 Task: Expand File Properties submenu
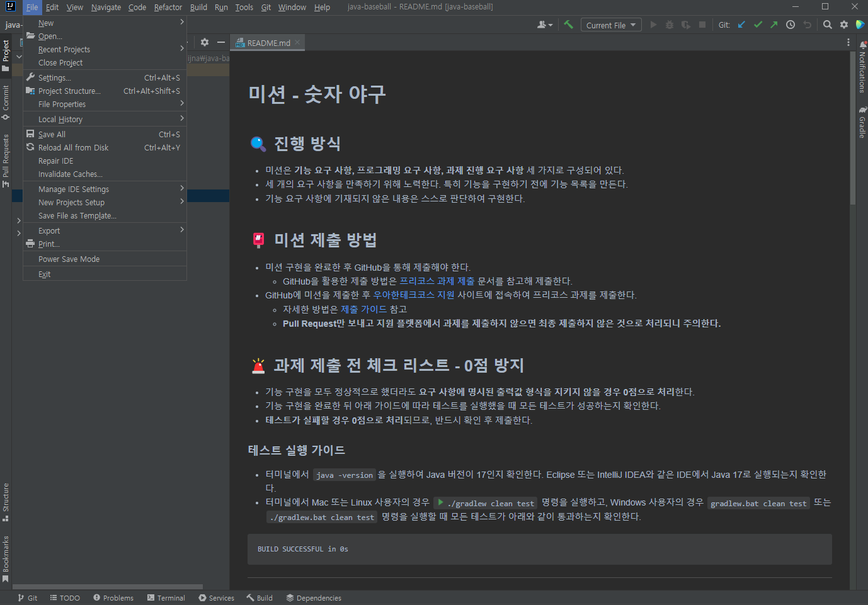105,104
